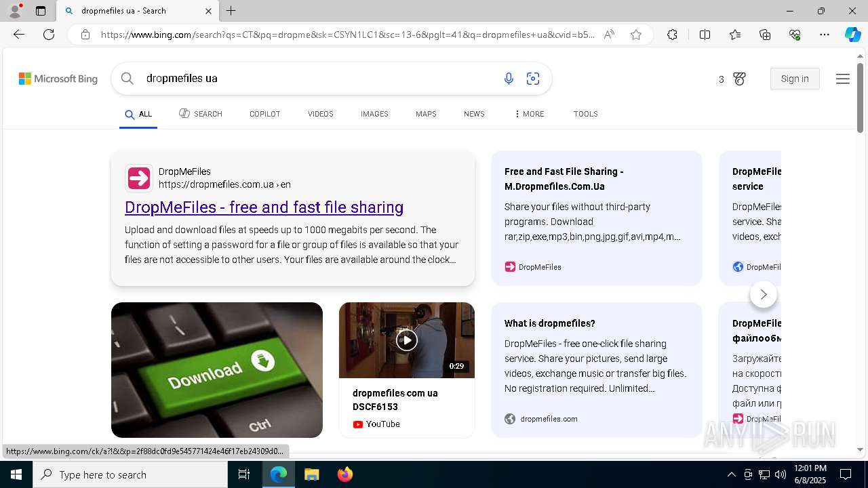Screen dimensions: 868x488
Task: Switch to the MAPS tab
Action: pyautogui.click(x=426, y=114)
